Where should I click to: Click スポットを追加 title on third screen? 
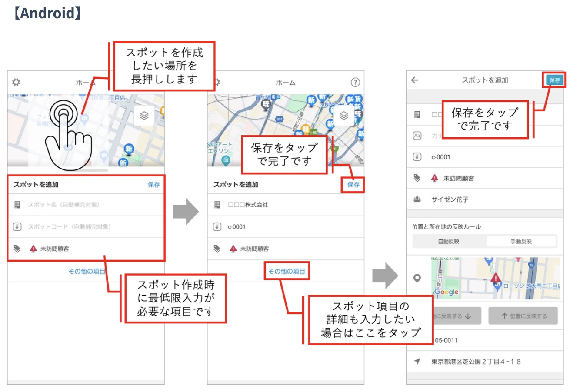click(485, 80)
